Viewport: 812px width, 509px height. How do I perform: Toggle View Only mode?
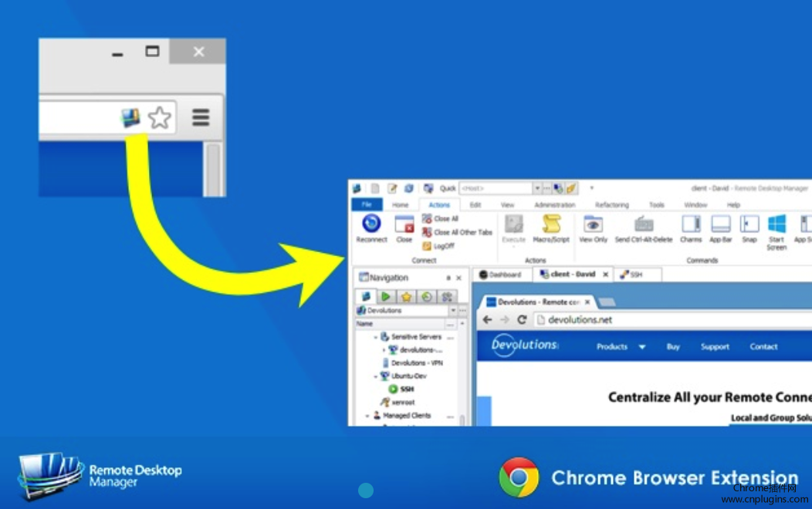tap(593, 228)
